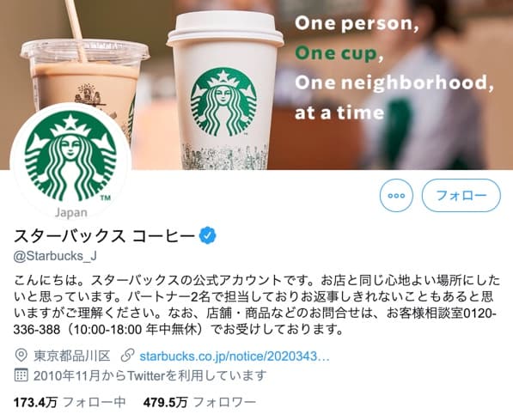
Task: Click the 'One cup' green banner text
Action: 339,53
